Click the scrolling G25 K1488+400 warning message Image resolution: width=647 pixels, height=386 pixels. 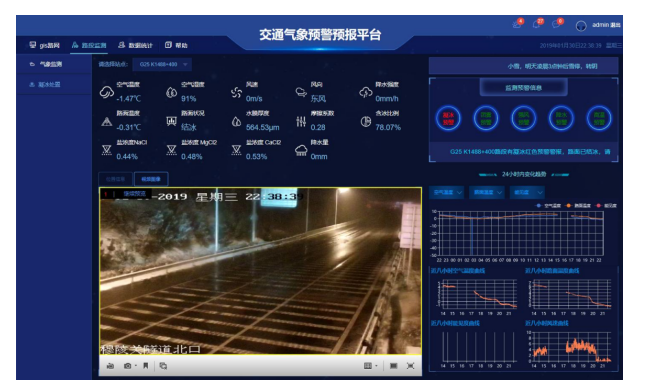(530, 152)
